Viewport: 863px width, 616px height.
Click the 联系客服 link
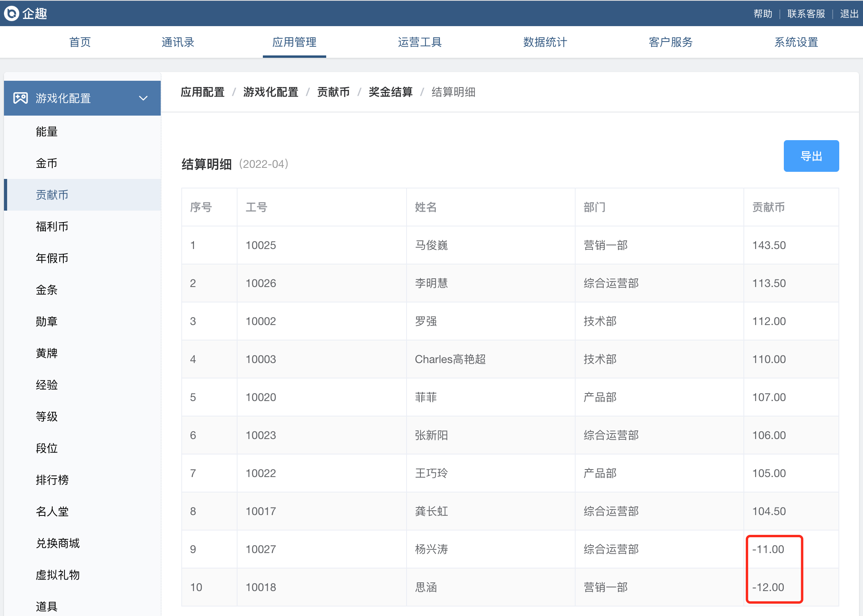tap(806, 14)
